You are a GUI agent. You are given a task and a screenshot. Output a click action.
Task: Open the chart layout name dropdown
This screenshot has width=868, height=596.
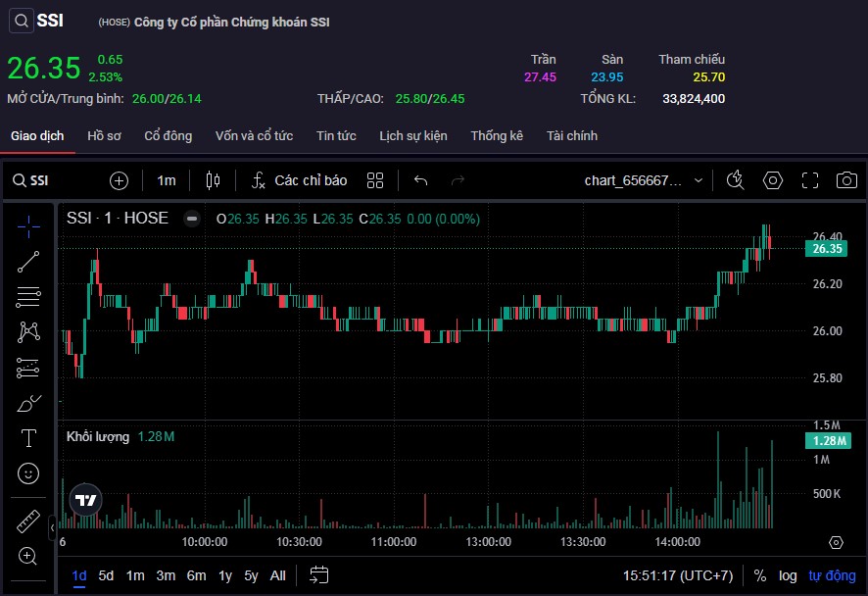[x=644, y=180]
